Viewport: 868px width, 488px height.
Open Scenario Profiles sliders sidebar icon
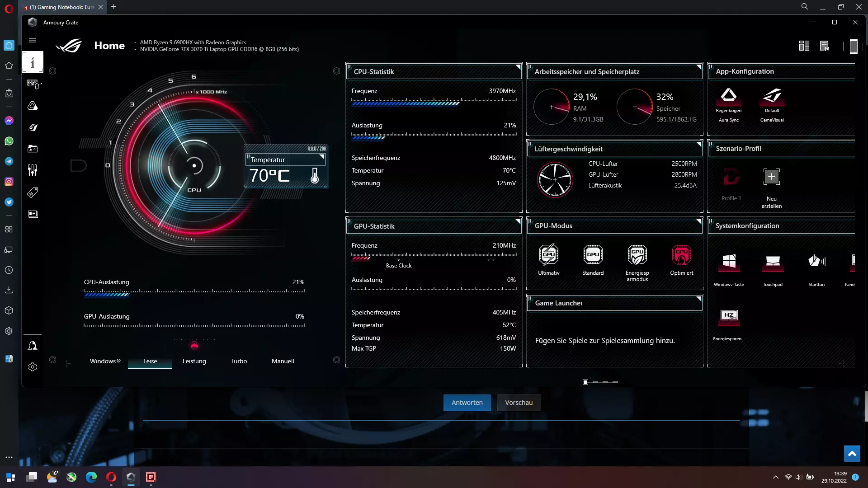(x=33, y=170)
